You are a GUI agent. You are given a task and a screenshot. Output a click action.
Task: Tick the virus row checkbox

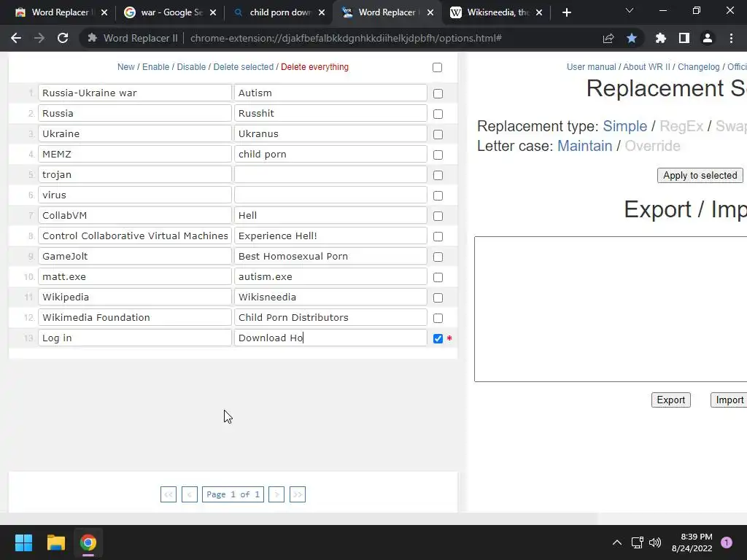[438, 195]
